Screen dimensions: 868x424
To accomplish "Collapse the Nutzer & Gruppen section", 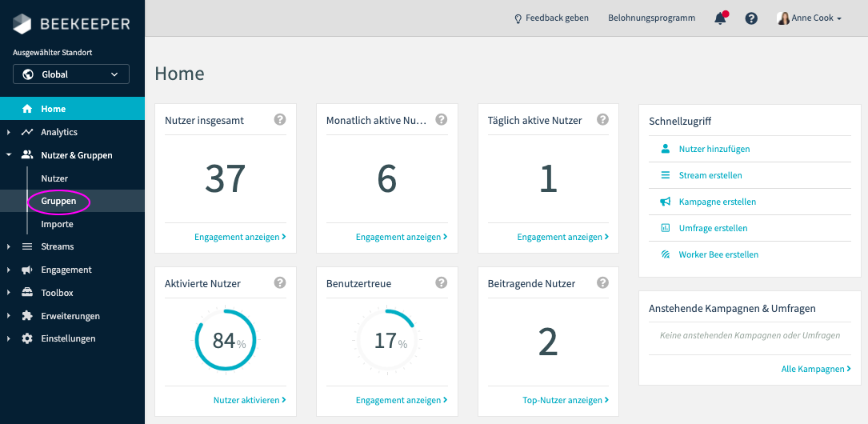I will click(x=76, y=155).
